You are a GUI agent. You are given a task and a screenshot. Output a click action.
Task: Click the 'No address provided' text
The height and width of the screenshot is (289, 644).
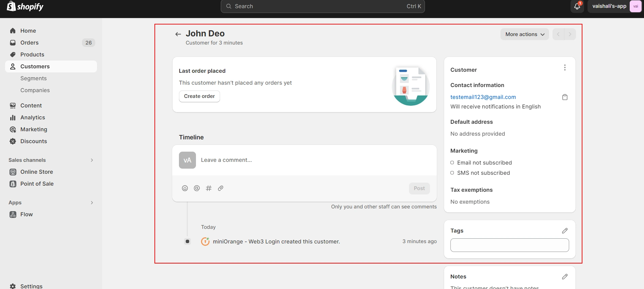478,134
